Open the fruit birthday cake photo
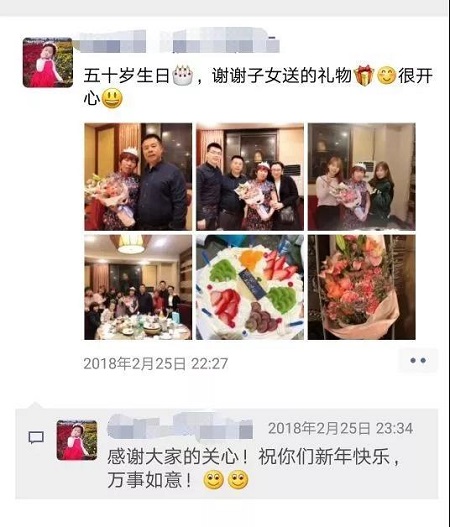450x527 pixels. pyautogui.click(x=250, y=287)
